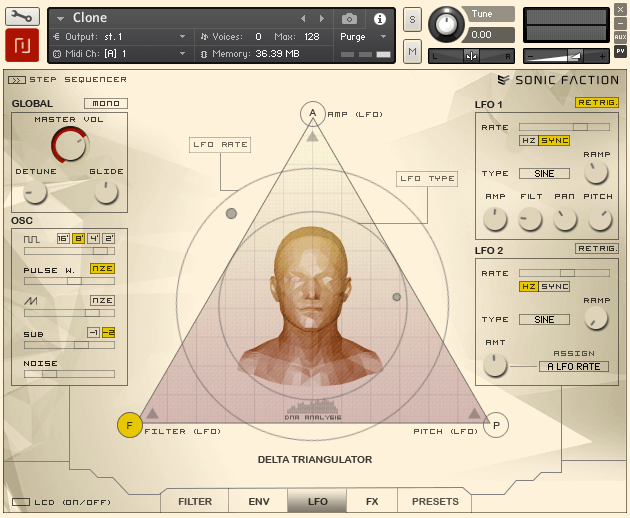Select previous instrument with left arrow
The width and height of the screenshot is (630, 518).
click(303, 18)
